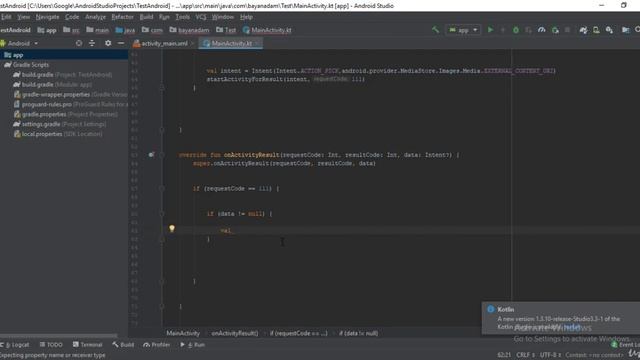Select the MainActivity.kt editor tab
The height and width of the screenshot is (360, 640).
click(x=231, y=43)
